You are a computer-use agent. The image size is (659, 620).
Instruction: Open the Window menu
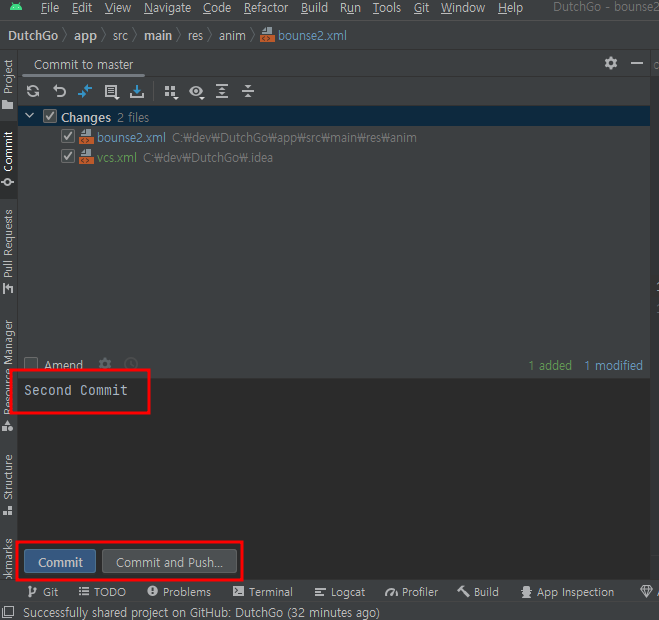point(463,8)
